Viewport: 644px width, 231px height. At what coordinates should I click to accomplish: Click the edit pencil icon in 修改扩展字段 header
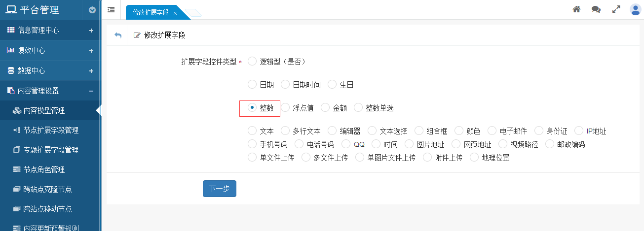[x=137, y=35]
